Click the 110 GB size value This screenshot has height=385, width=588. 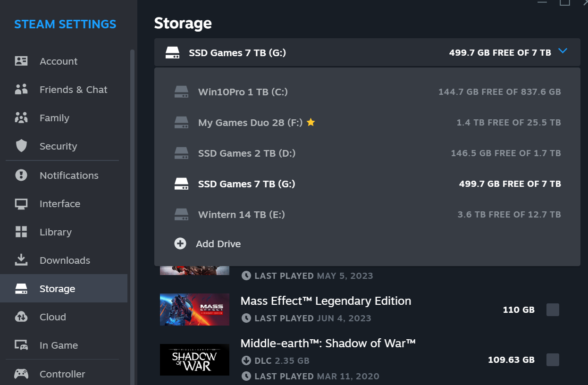[519, 310]
